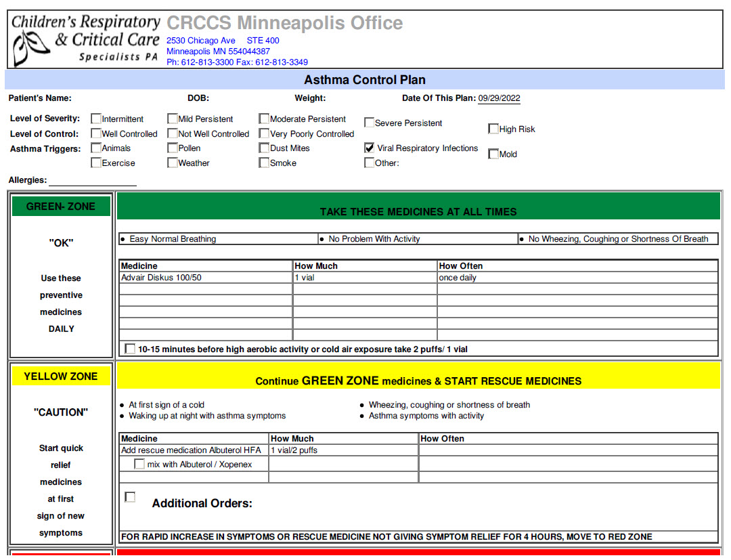Click the Children's Respiratory & Critical Care logo
The image size is (731, 560).
point(85,40)
